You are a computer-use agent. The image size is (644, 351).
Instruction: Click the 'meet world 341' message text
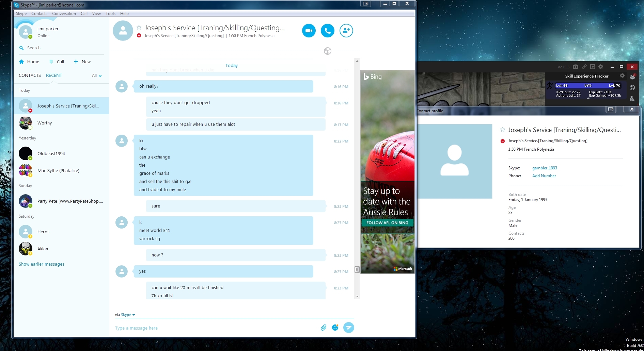click(155, 231)
